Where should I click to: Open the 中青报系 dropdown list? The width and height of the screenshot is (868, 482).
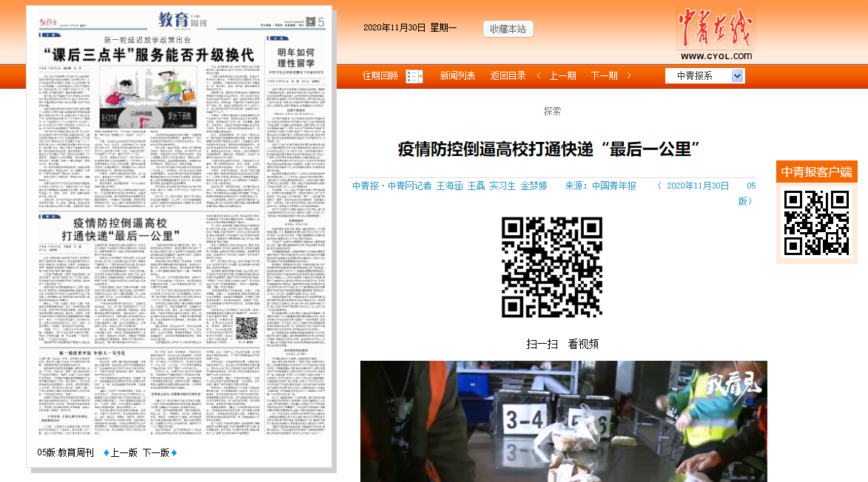[704, 75]
